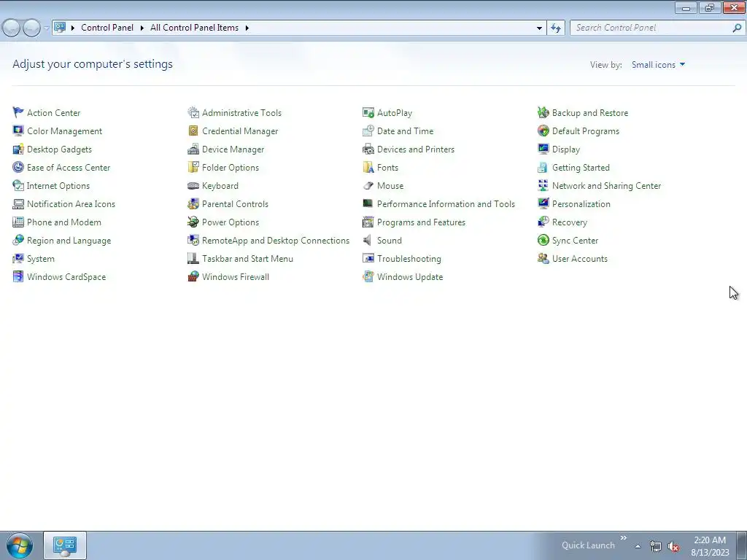
Task: Select the All Control Panel Items breadcrumb
Action: click(x=194, y=28)
